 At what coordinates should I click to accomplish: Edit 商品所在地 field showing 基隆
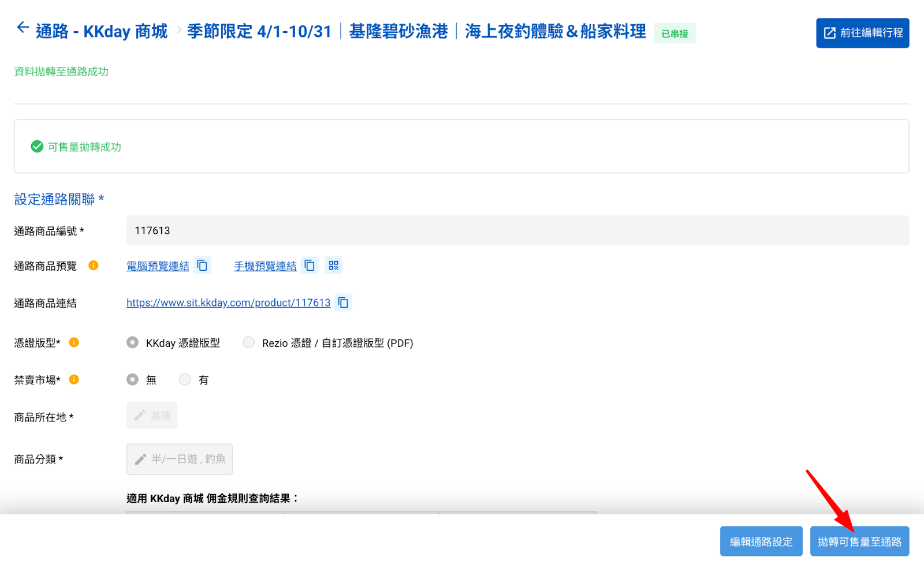coord(152,416)
